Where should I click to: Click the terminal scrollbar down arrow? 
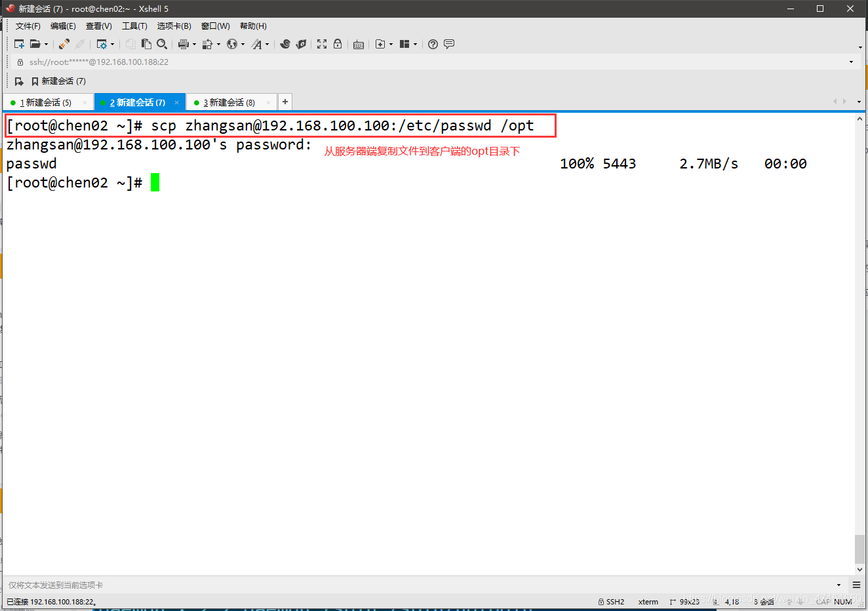(859, 570)
